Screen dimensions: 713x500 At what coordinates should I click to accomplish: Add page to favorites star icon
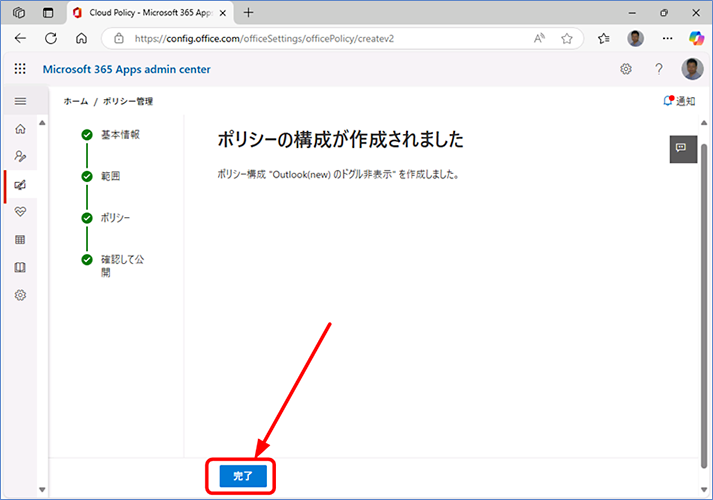tap(567, 39)
